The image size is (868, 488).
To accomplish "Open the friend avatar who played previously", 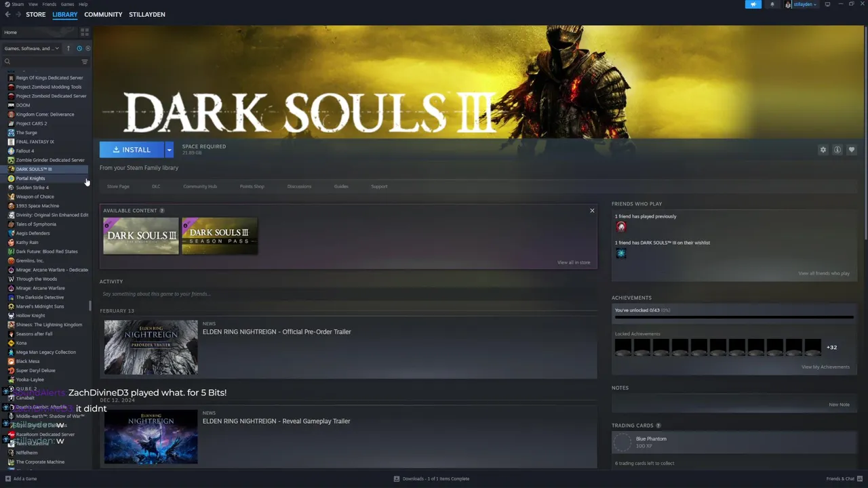I will coord(620,226).
